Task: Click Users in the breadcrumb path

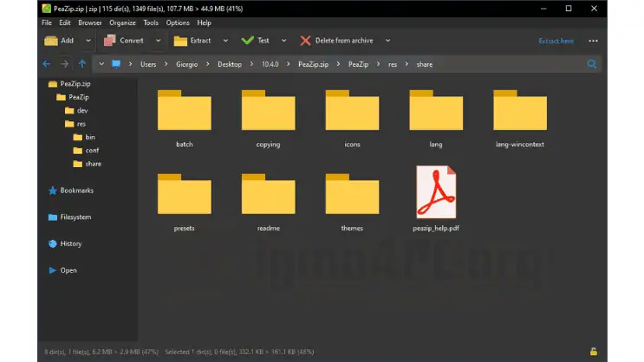Action: (148, 64)
